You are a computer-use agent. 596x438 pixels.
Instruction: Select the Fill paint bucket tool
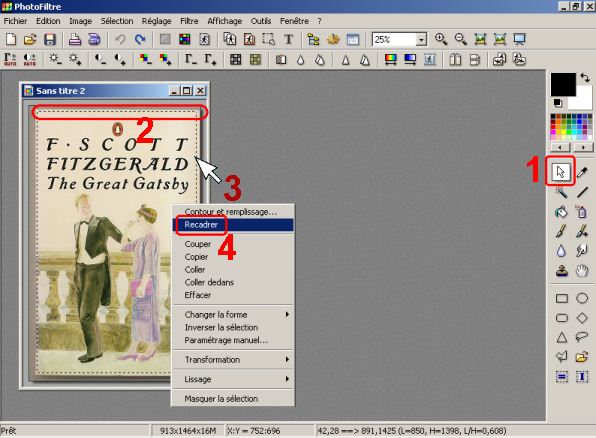(561, 212)
